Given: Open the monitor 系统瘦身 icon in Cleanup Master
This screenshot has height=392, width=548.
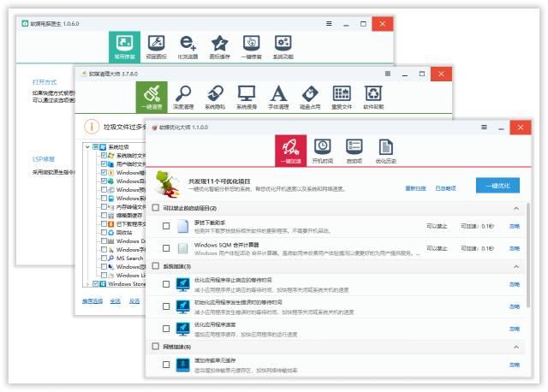Looking at the screenshot, I should [x=247, y=97].
